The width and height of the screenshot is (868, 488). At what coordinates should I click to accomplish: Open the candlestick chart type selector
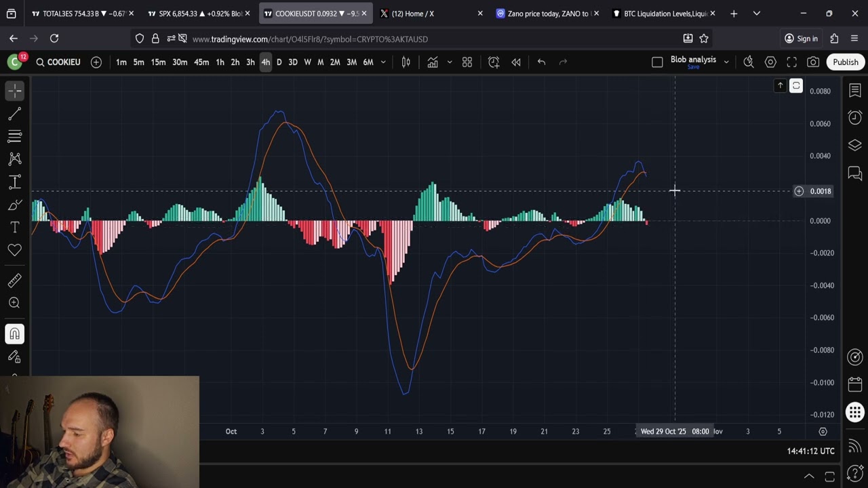point(406,62)
